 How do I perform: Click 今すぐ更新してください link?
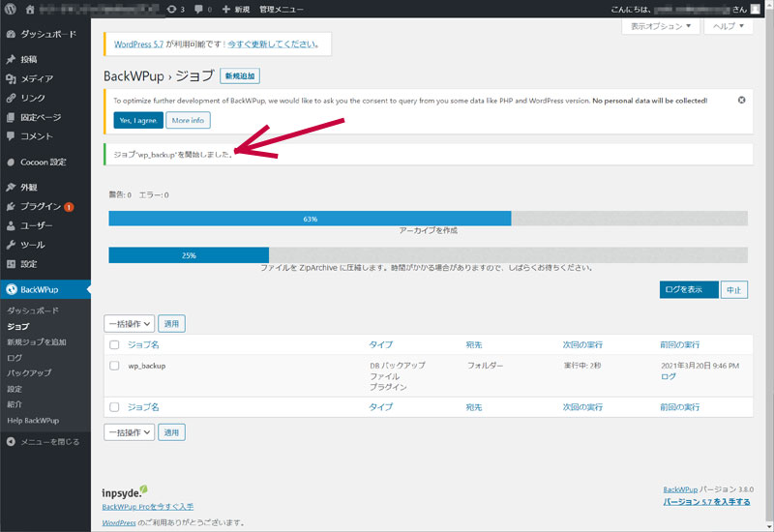271,44
